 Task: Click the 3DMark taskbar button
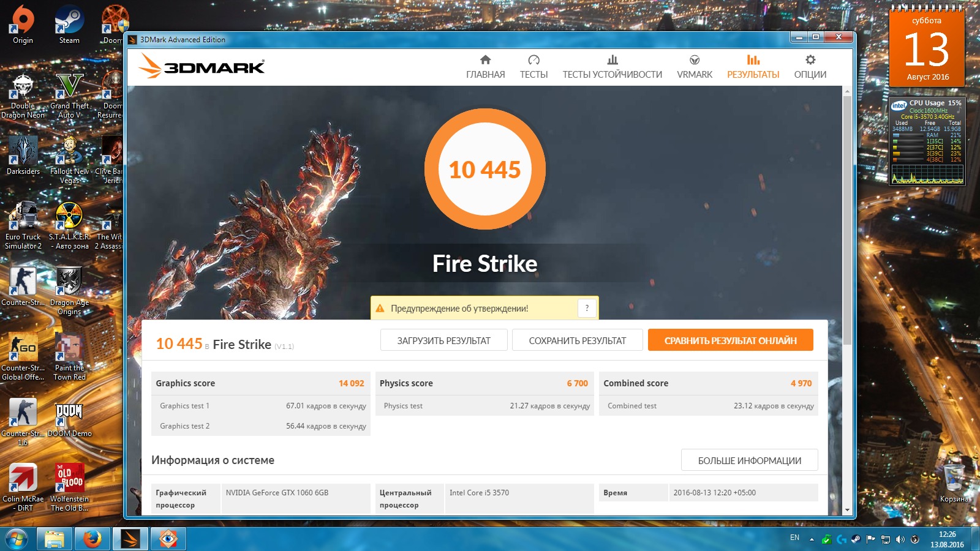pos(130,539)
